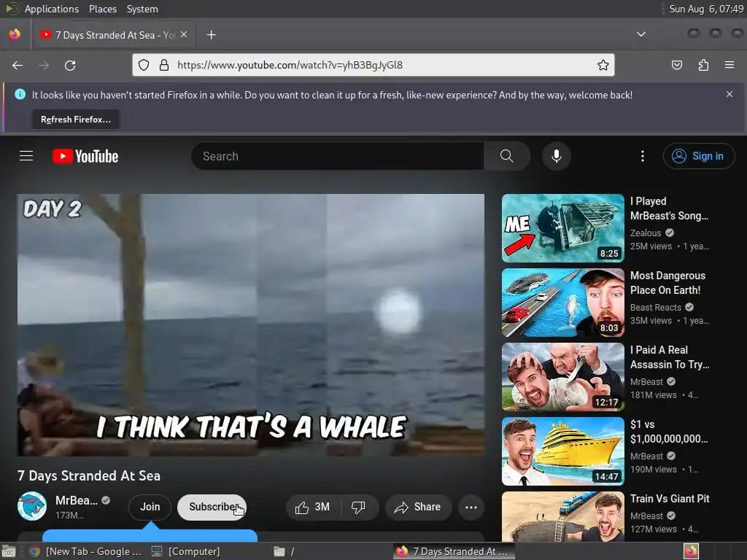
Task: Open the Applications menu
Action: 52,9
